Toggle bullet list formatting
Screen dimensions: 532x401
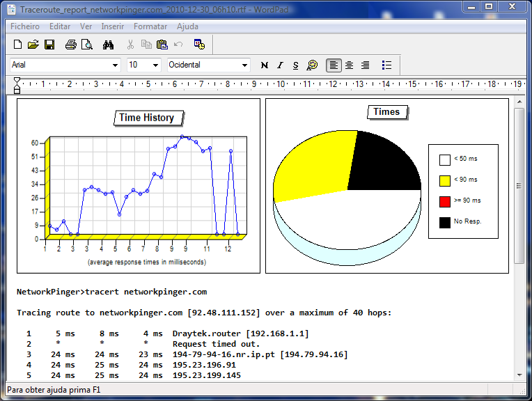[386, 65]
